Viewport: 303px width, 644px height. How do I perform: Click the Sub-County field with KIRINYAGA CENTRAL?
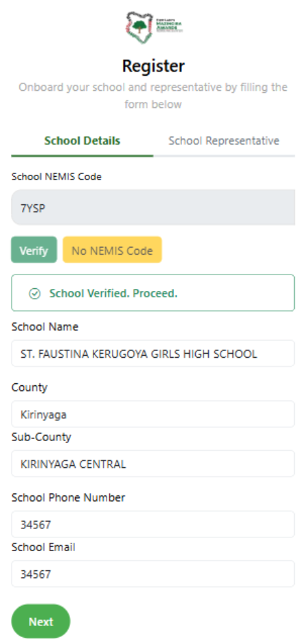[x=153, y=463]
